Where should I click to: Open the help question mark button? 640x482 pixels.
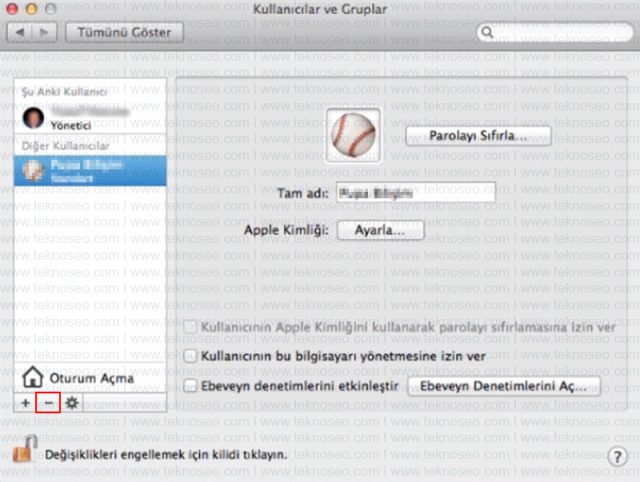point(617,457)
